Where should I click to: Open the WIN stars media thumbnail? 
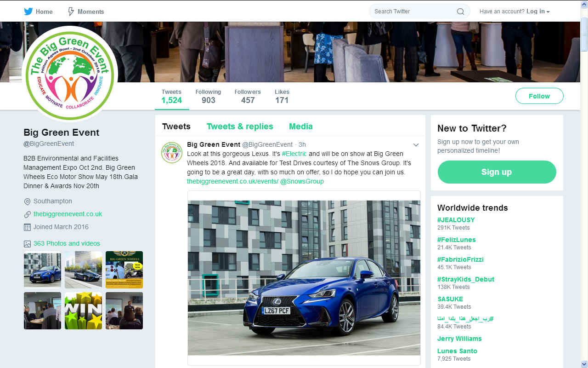coord(83,310)
